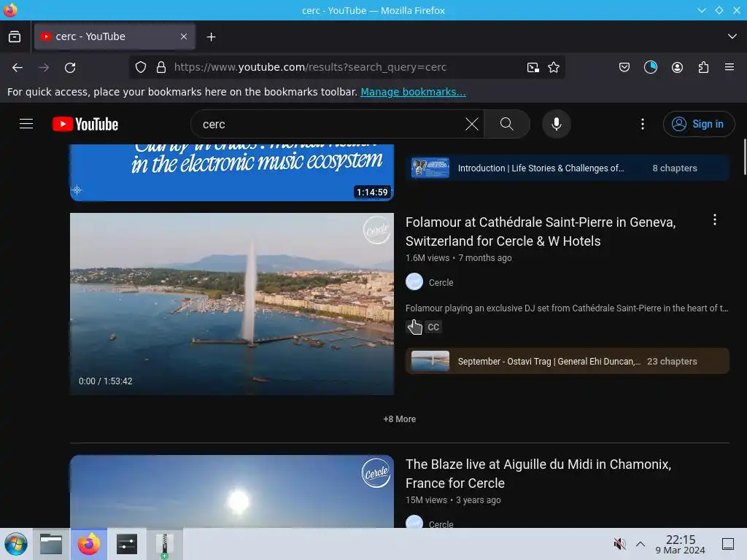The image size is (747, 560).
Task: Show +8 More results
Action: tap(400, 419)
